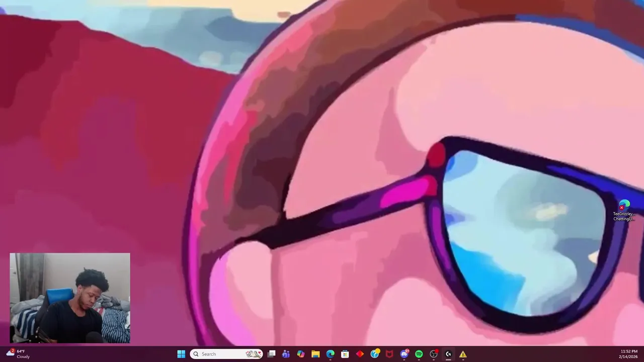Click the yellow warning triangle icon
This screenshot has width=644, height=362.
point(463,354)
